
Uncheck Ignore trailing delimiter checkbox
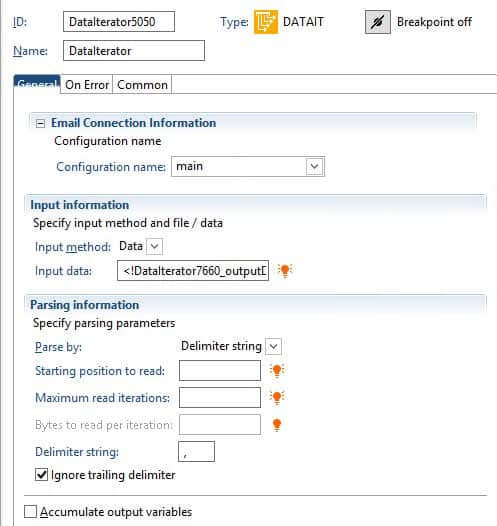pos(41,475)
